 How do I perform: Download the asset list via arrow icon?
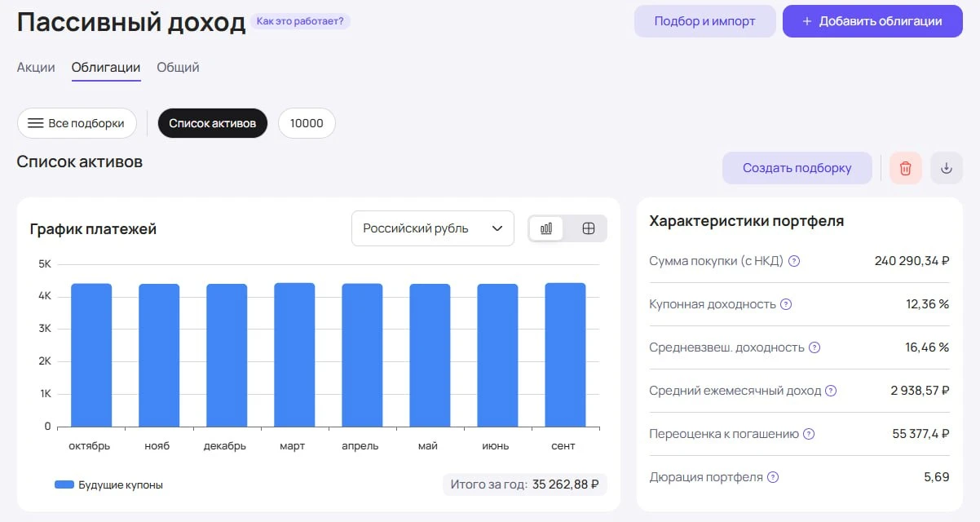pyautogui.click(x=947, y=168)
